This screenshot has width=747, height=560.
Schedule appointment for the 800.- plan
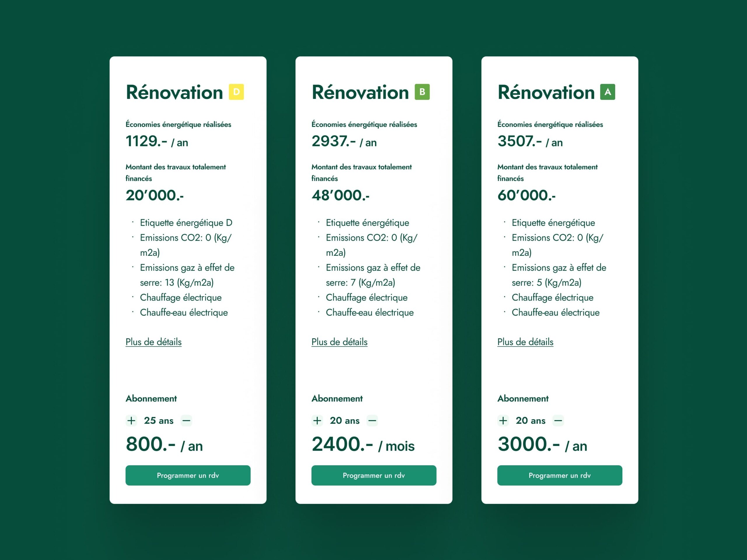(x=188, y=475)
